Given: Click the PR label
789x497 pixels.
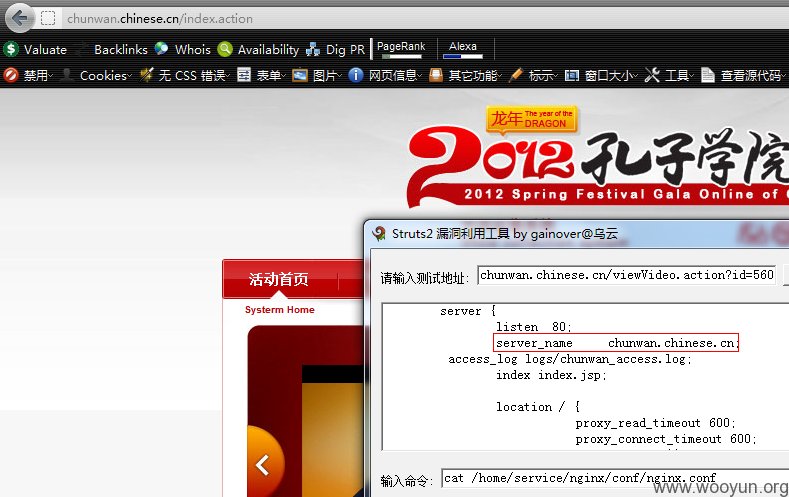Looking at the screenshot, I should pyautogui.click(x=357, y=49).
